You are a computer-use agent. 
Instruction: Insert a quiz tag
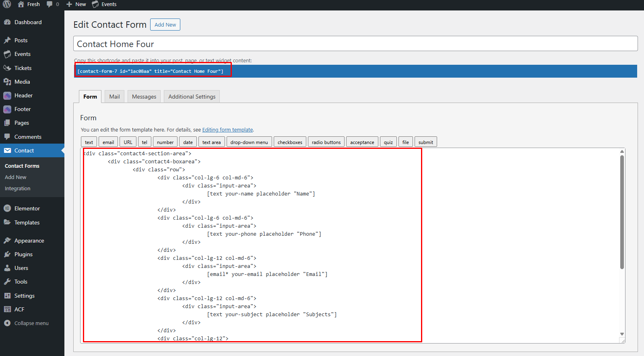pos(388,142)
